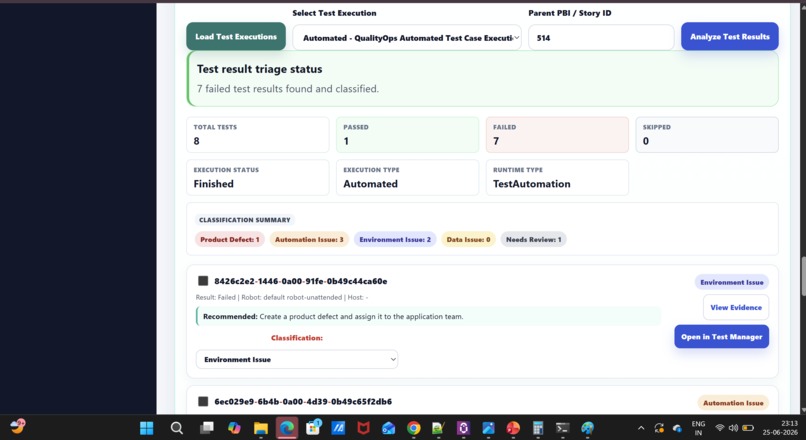Click the Runtime Type TestAutomation card
Viewport: 806px width, 440px height.
557,178
